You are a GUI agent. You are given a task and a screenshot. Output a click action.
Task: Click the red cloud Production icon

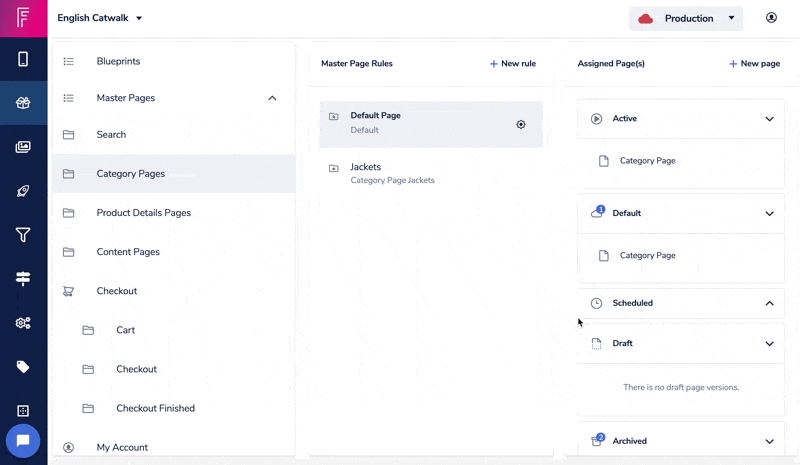[x=645, y=19]
